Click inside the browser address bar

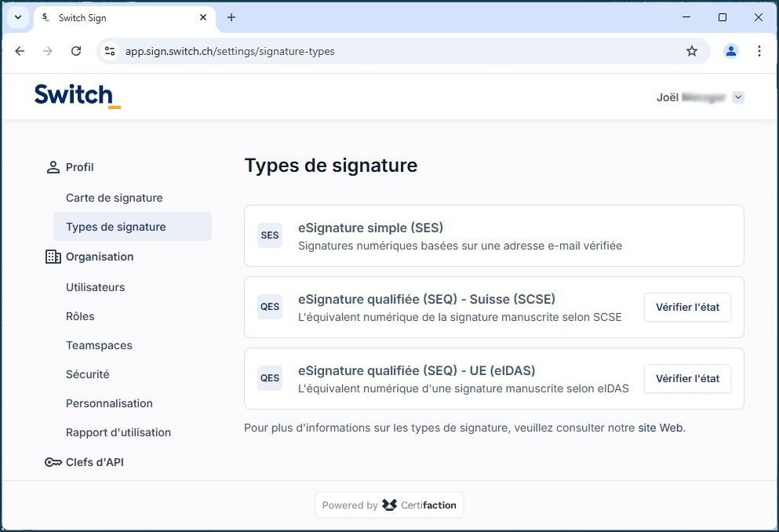(314, 50)
